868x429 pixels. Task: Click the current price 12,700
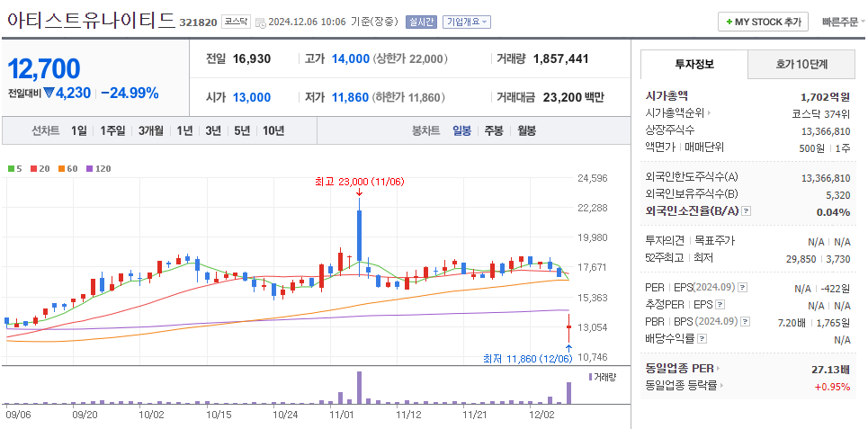[x=44, y=68]
